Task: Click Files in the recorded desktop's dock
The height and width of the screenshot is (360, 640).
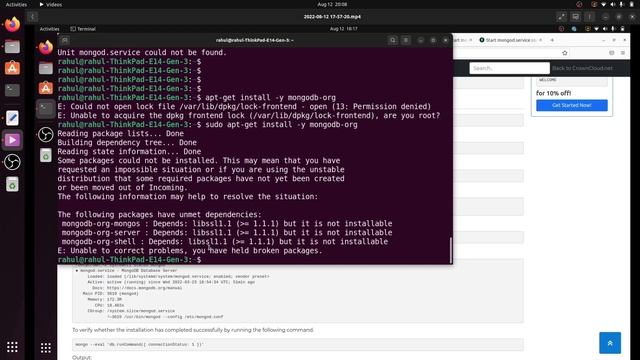Action: point(46,68)
